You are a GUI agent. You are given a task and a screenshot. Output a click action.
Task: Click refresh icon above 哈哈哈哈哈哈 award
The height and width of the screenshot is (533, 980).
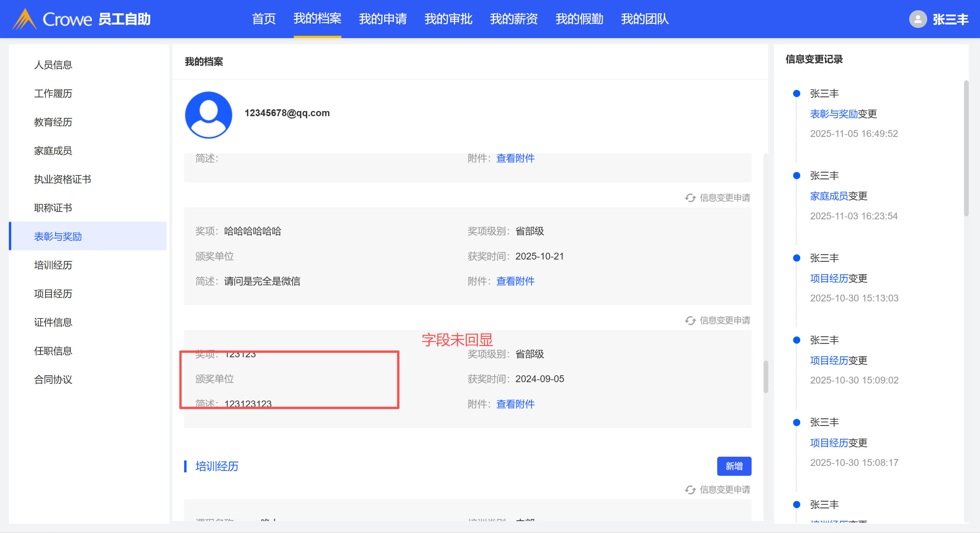(690, 198)
